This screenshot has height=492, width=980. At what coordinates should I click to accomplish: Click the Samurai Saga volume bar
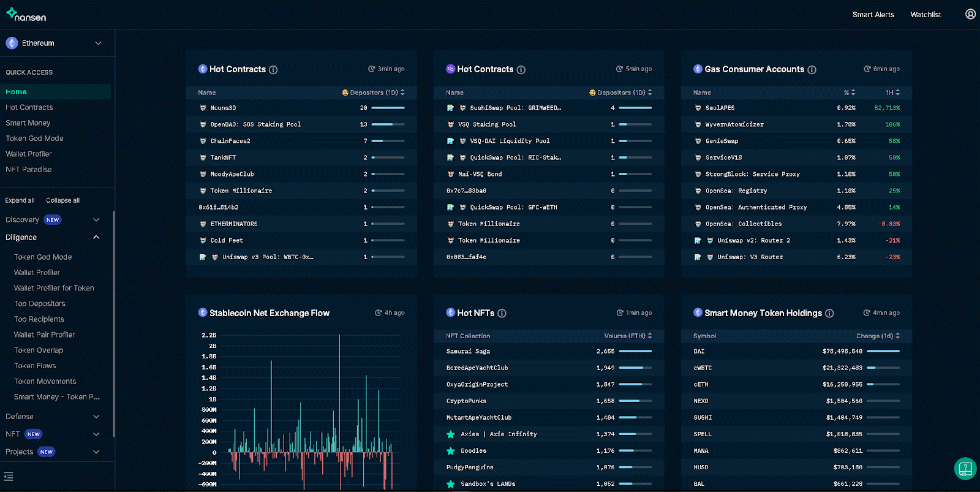click(x=635, y=352)
